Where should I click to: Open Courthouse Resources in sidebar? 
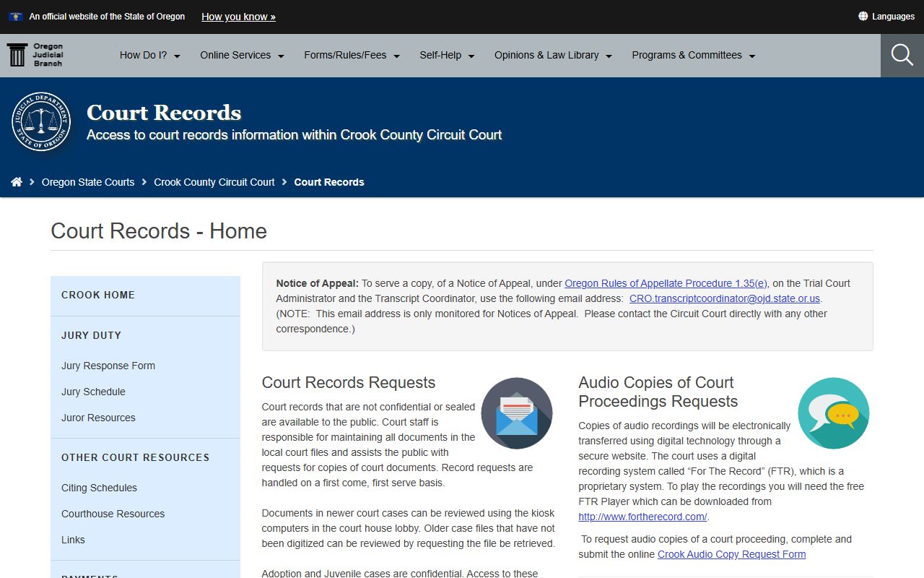point(113,514)
